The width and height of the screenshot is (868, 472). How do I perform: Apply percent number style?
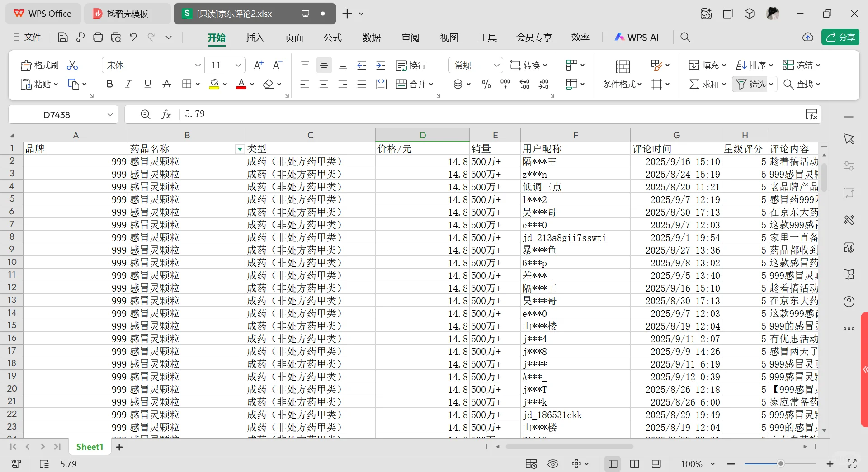(486, 84)
